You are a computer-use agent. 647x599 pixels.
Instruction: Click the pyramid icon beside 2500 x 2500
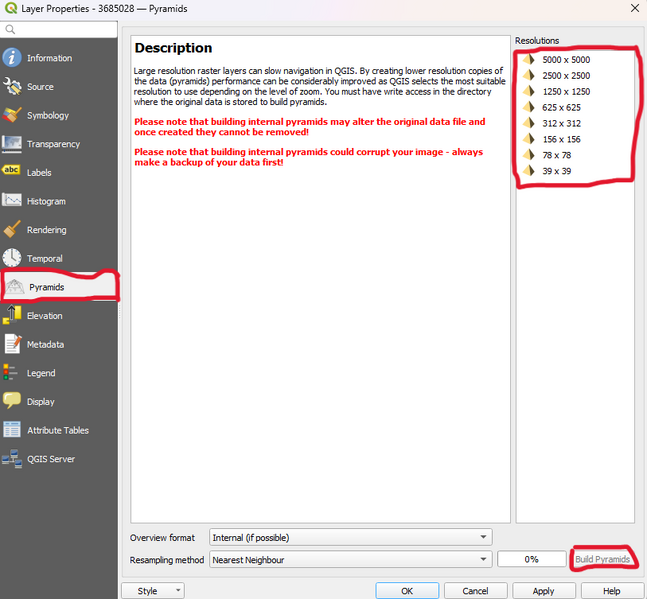tap(529, 75)
